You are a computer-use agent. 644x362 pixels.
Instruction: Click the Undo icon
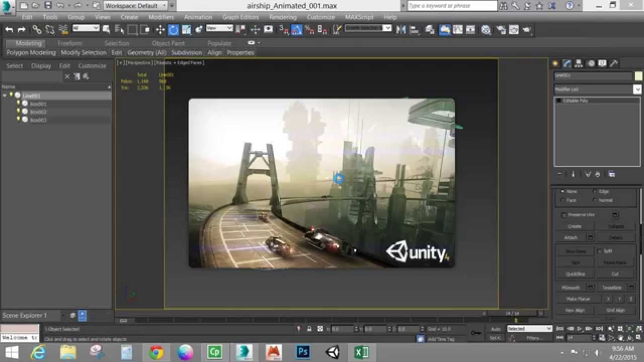click(9, 29)
